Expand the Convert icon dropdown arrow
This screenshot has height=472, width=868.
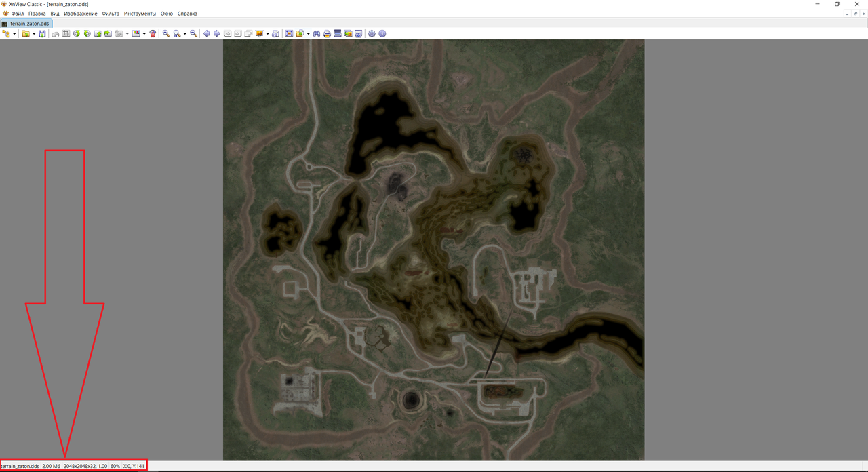coord(308,33)
